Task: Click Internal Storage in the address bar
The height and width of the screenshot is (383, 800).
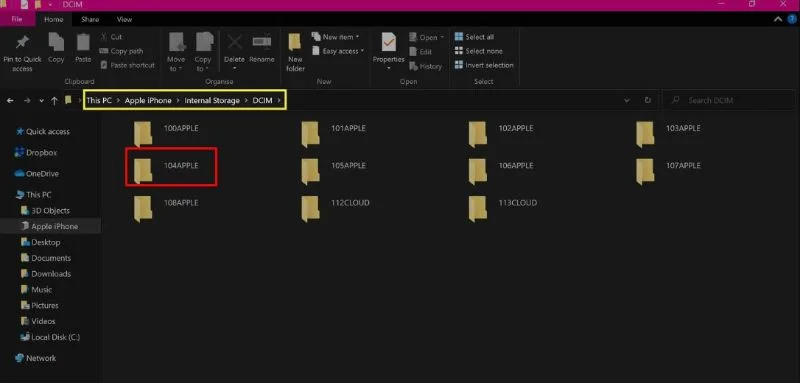Action: coord(212,100)
